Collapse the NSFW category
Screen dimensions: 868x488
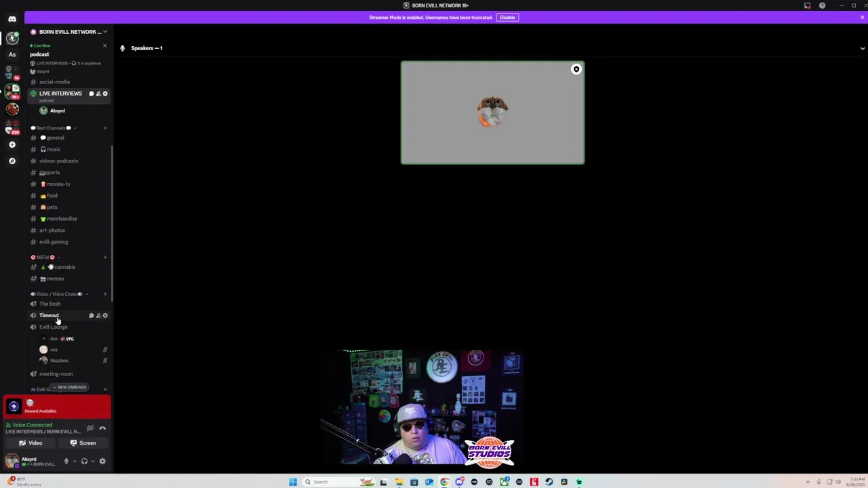click(x=45, y=257)
